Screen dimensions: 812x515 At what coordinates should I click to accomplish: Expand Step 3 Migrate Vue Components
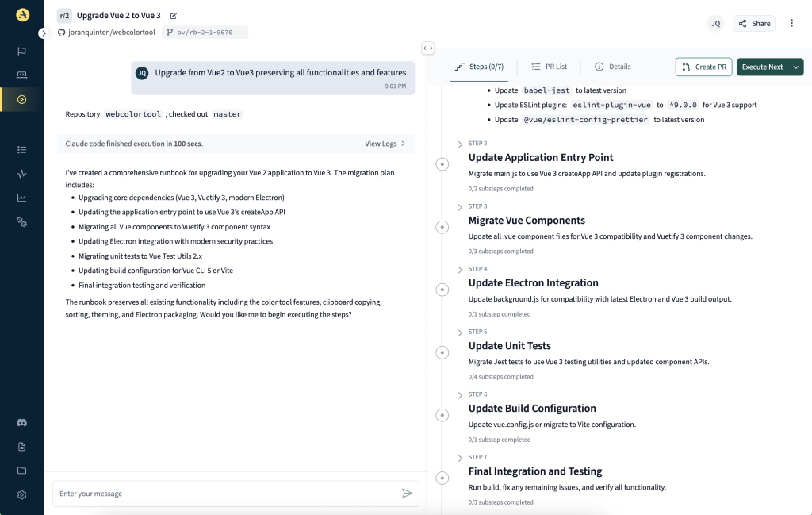click(x=460, y=206)
